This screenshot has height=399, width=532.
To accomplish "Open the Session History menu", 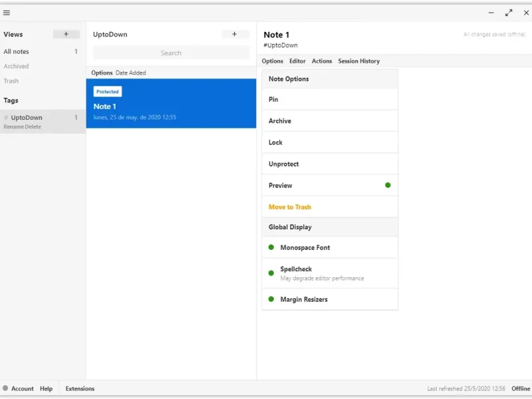I will [358, 61].
